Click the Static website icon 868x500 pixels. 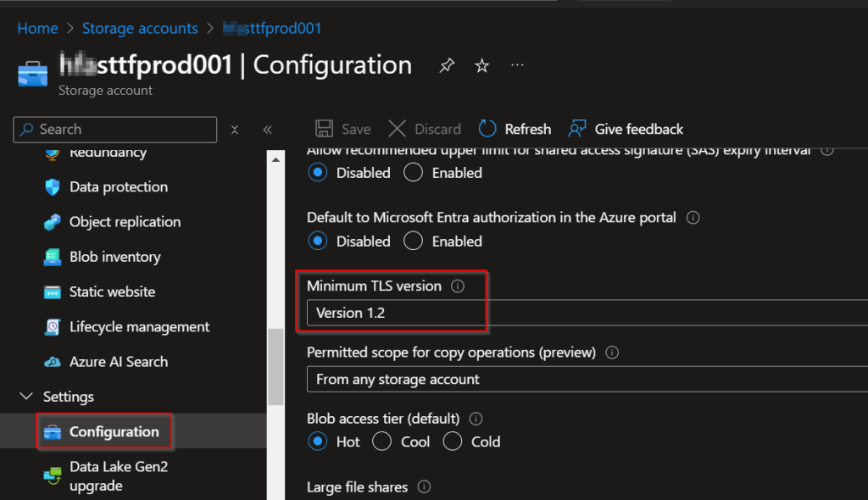point(53,292)
